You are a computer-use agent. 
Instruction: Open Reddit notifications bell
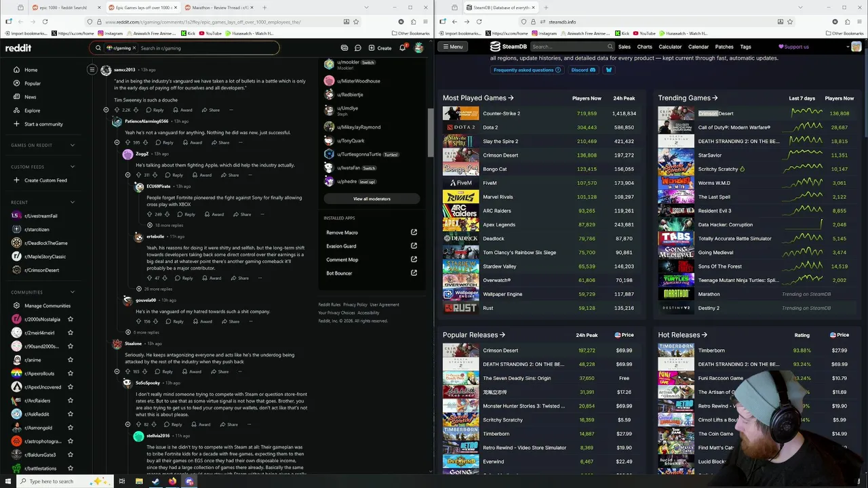point(403,48)
